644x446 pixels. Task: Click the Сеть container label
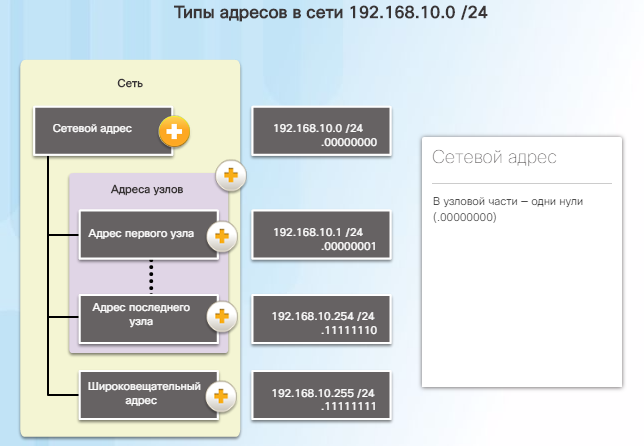[130, 83]
